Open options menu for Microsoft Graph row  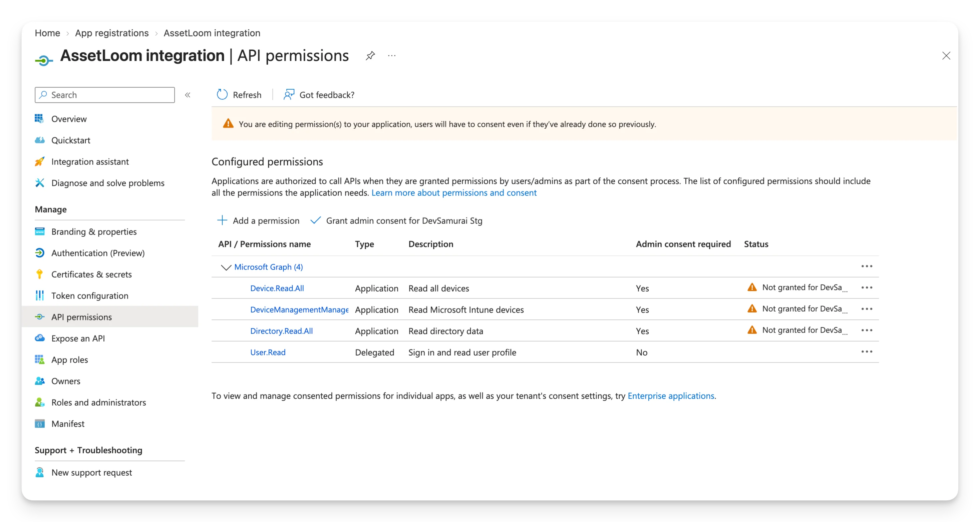tap(867, 266)
